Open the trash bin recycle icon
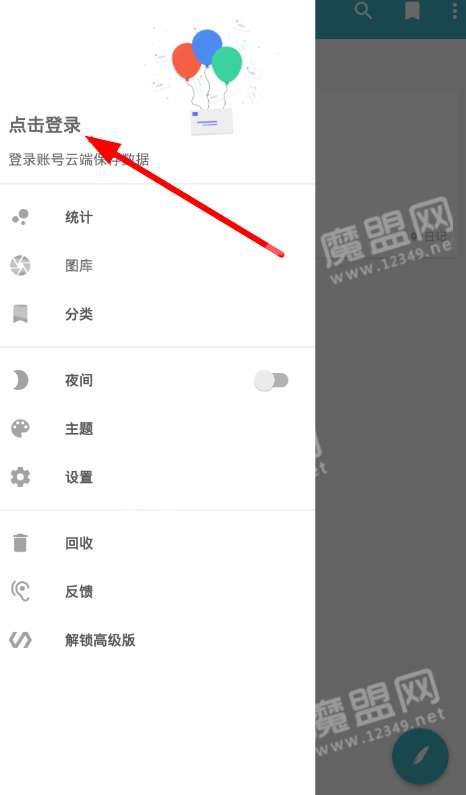Screen dimensions: 466x795 coord(20,543)
